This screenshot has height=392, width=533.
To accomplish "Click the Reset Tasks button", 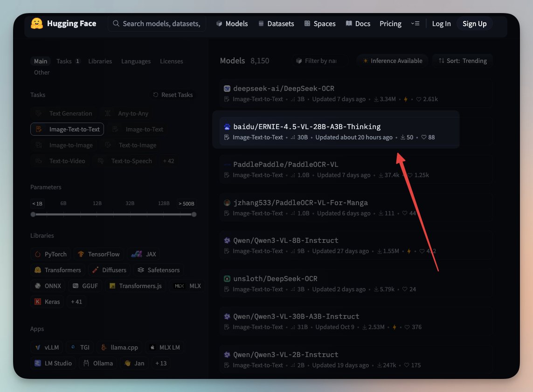I will pyautogui.click(x=173, y=95).
